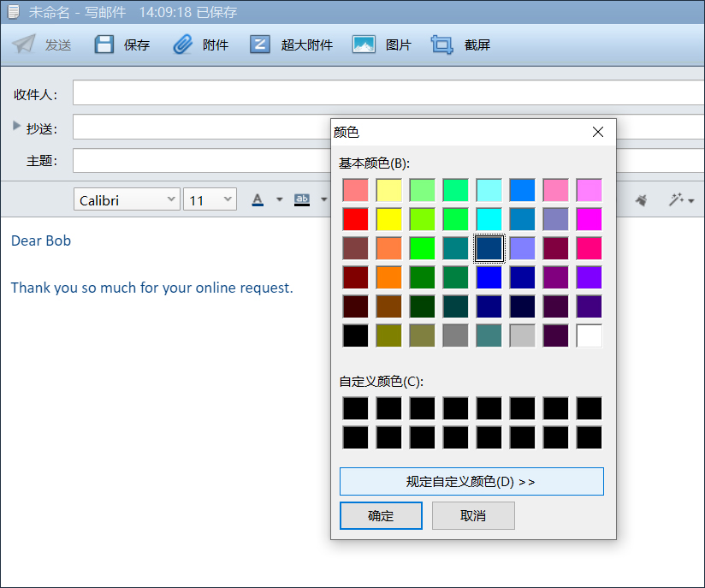Click the 确定 (OK) button

(381, 516)
